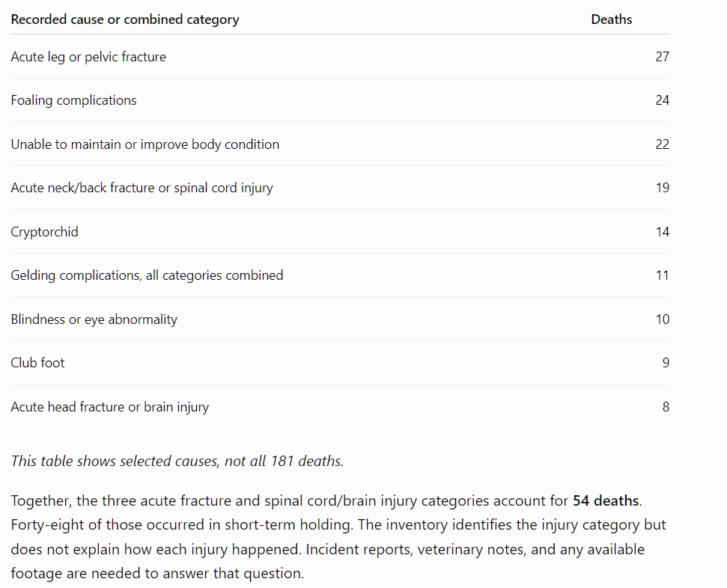Select 'Acute neck/back fracture or spinal cord injury'
Screen dimensions: 727x588
pyautogui.click(x=142, y=188)
